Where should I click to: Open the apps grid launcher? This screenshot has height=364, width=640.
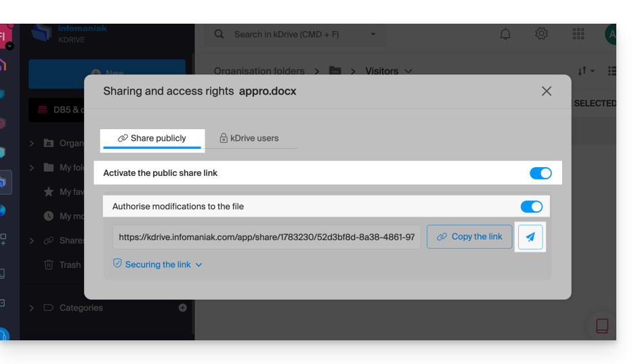[x=578, y=34]
